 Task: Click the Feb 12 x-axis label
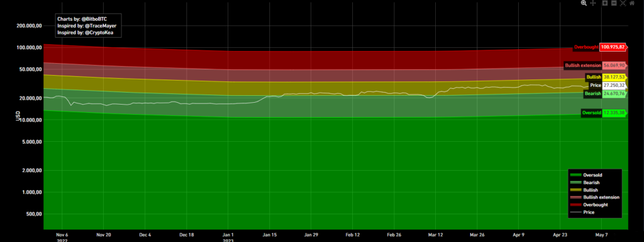click(352, 234)
